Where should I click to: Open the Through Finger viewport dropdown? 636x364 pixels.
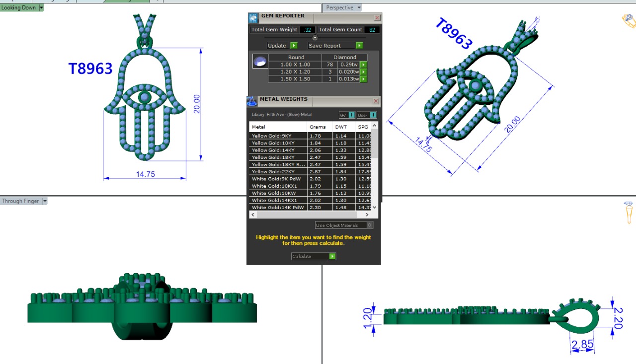45,201
